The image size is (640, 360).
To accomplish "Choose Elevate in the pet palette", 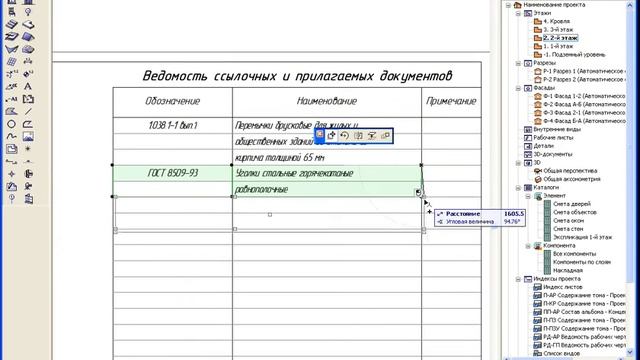I will 372,136.
